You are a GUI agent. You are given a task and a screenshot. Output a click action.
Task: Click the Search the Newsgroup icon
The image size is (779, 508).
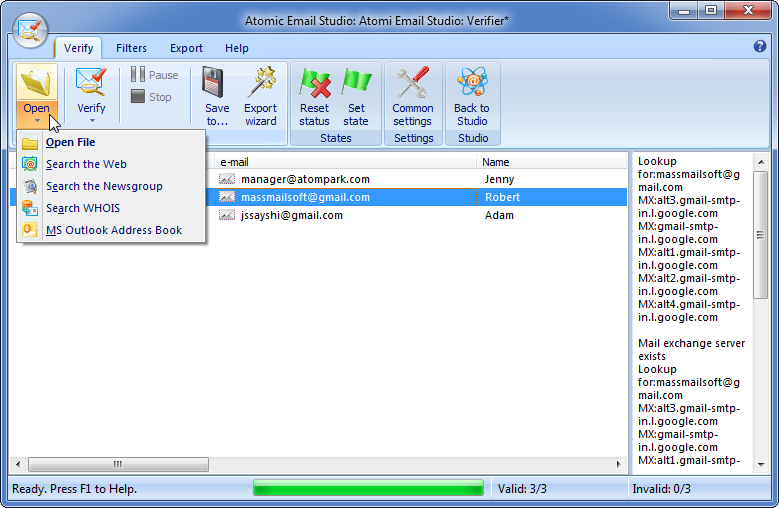30,186
